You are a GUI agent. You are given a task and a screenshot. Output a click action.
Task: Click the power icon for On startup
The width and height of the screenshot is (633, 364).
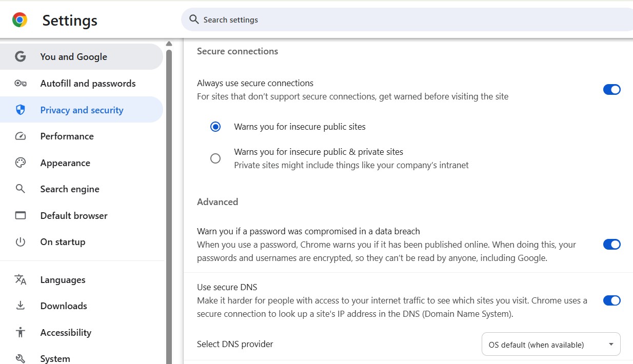coord(21,242)
